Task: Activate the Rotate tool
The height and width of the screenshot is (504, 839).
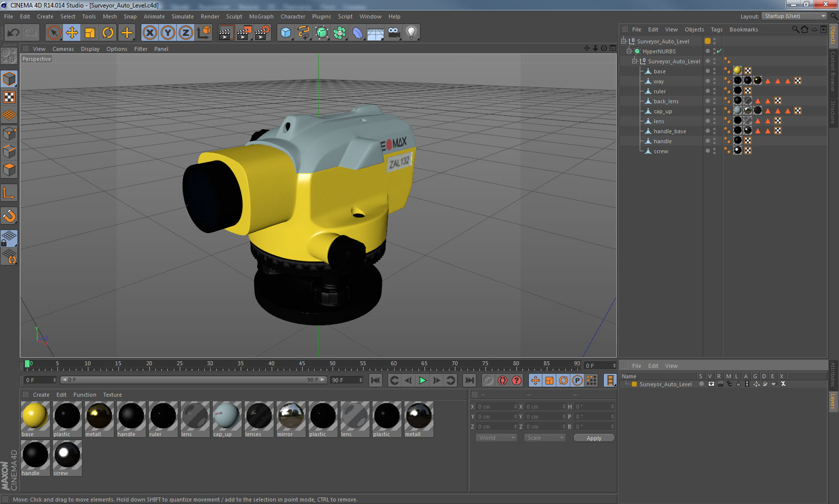Action: click(x=108, y=33)
